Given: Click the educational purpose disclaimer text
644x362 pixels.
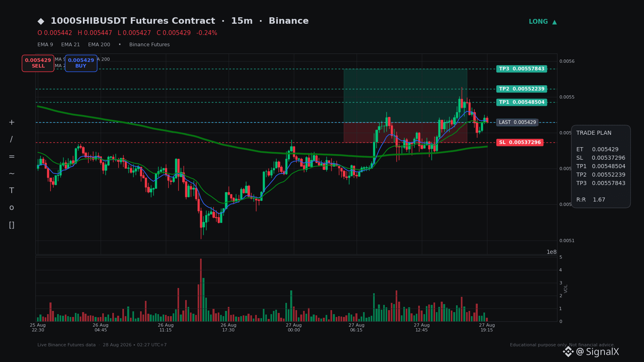Looking at the screenshot, I should pyautogui.click(x=562, y=345).
